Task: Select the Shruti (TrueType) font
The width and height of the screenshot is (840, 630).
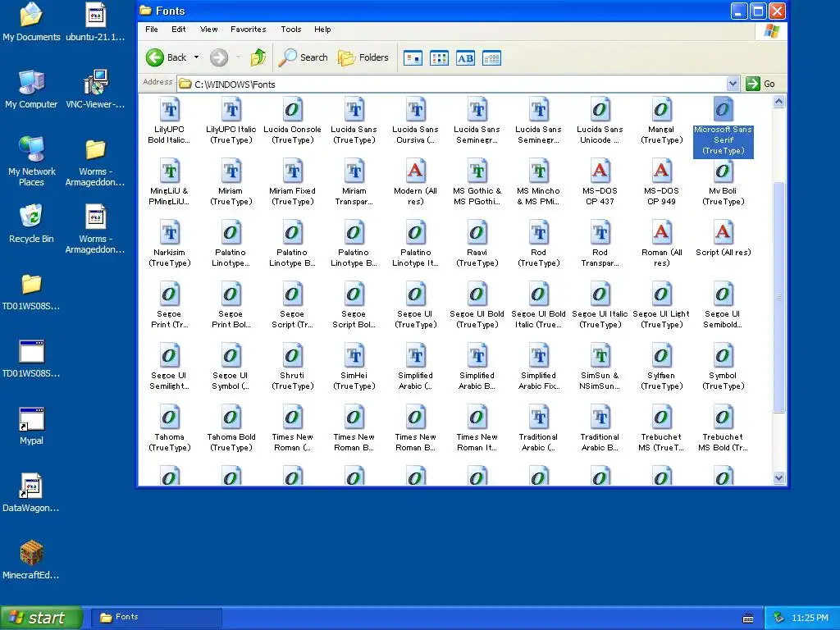Action: (x=293, y=367)
